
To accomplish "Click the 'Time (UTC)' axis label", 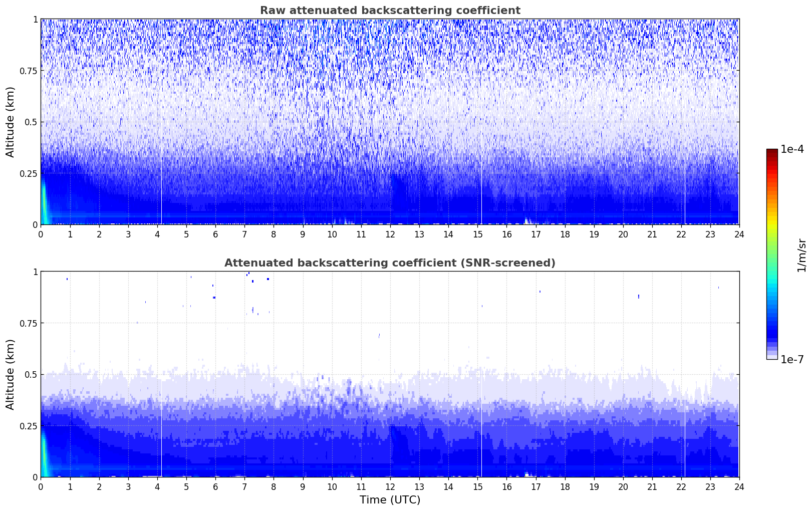I will [390, 500].
